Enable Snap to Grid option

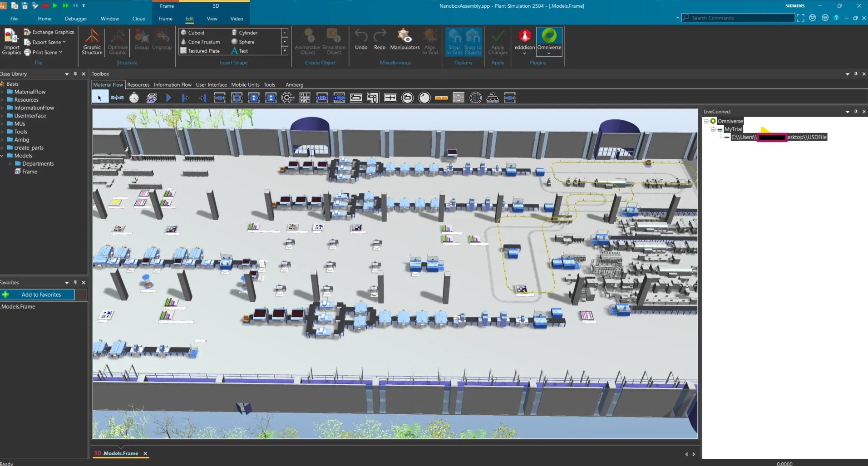point(454,42)
